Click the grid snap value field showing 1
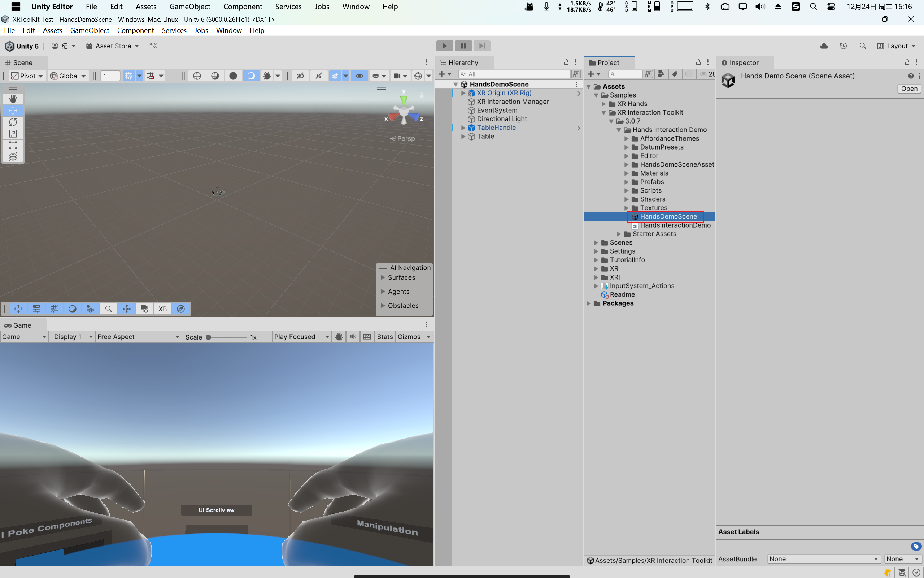The image size is (924, 578). pyautogui.click(x=111, y=76)
